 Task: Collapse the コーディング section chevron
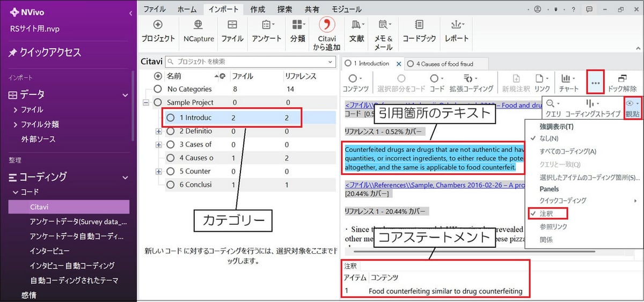[125, 176]
